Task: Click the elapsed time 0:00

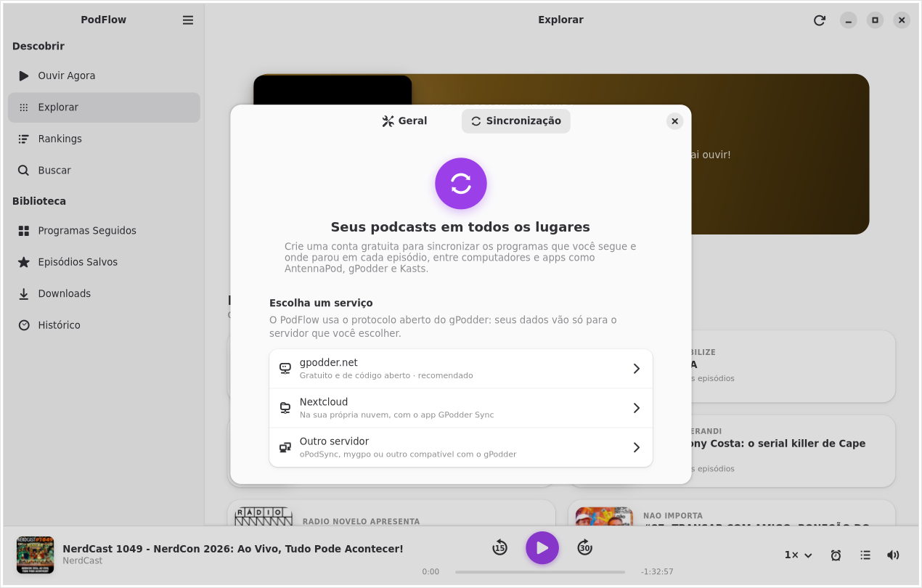Action: [431, 572]
